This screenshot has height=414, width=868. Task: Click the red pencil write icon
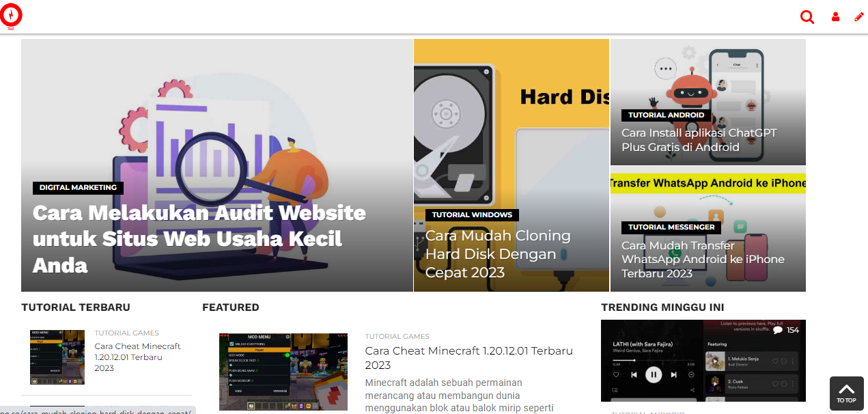[859, 17]
